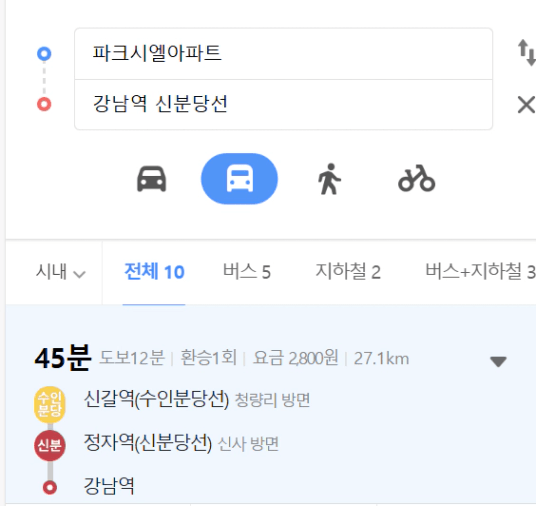The height and width of the screenshot is (506, 536).
Task: Switch to walking directions icon
Action: (329, 179)
